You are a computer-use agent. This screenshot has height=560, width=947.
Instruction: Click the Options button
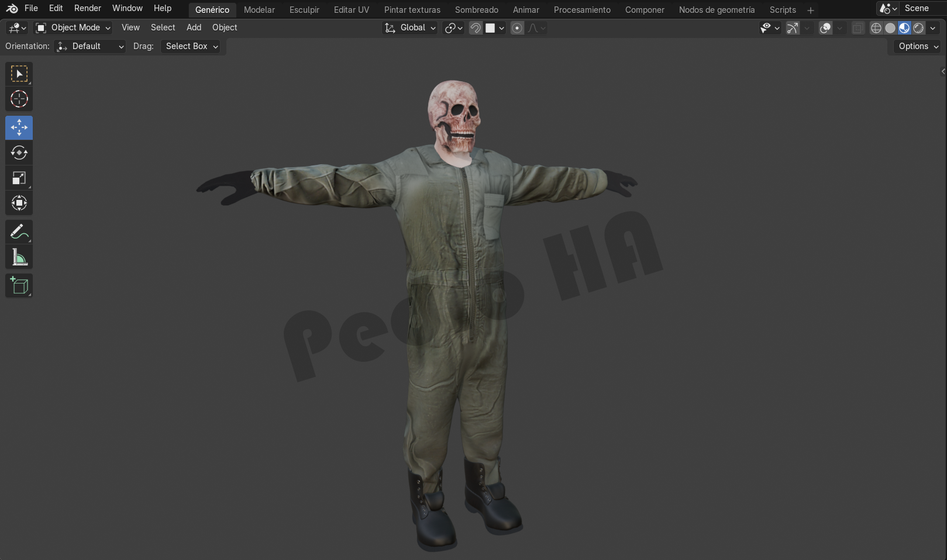tap(917, 46)
